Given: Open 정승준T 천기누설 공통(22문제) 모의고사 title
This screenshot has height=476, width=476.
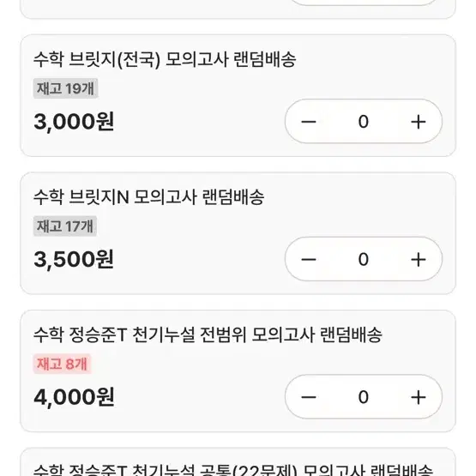Looking at the screenshot, I should [232, 470].
